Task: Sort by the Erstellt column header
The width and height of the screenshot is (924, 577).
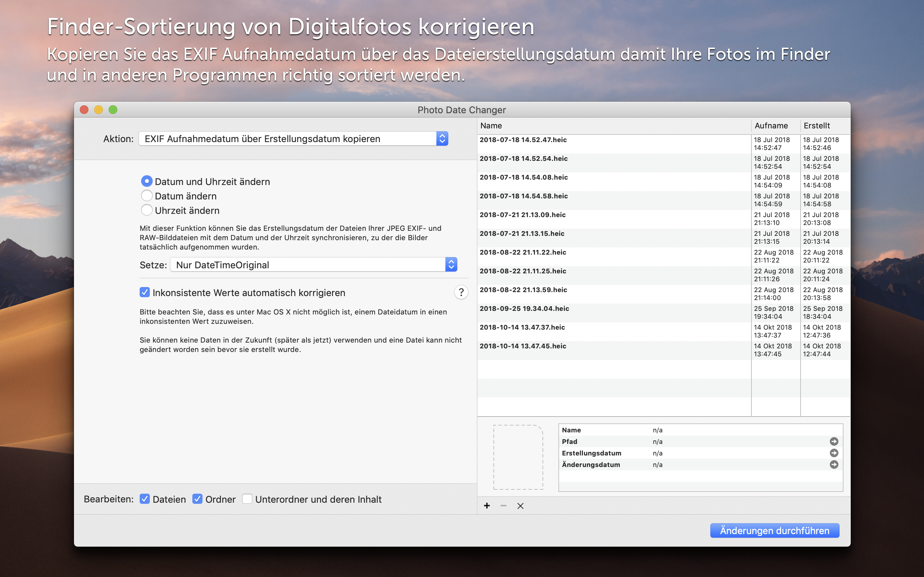Action: [x=817, y=125]
